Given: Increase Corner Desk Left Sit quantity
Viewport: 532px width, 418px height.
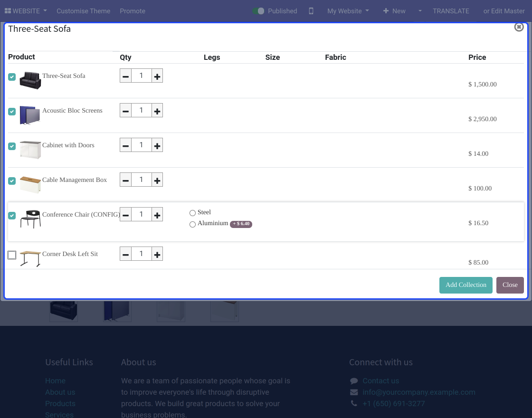Looking at the screenshot, I should point(157,254).
